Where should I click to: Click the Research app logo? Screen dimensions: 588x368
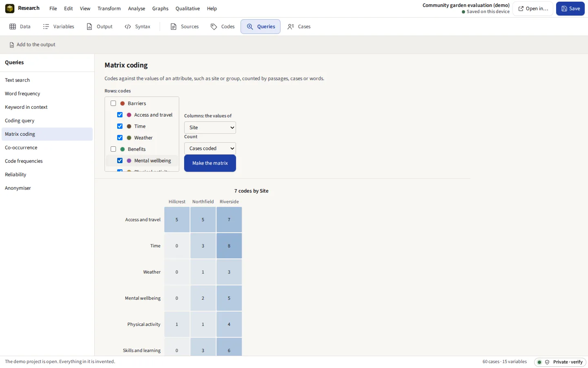pyautogui.click(x=10, y=8)
